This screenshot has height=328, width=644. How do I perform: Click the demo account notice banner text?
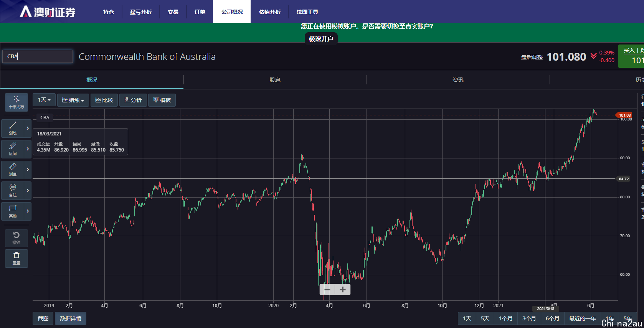point(367,26)
